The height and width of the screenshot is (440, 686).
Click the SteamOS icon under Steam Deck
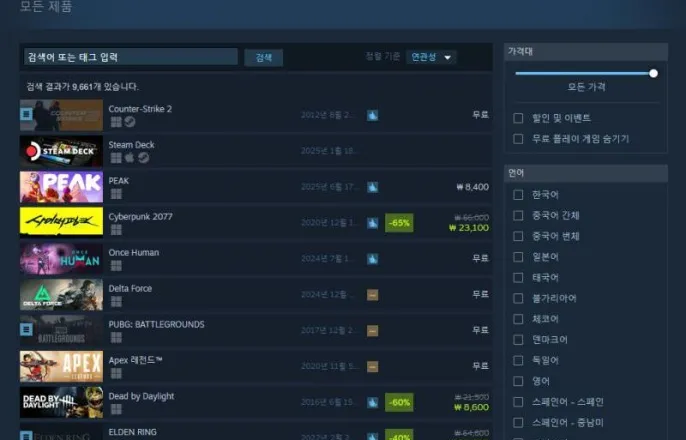(x=144, y=158)
